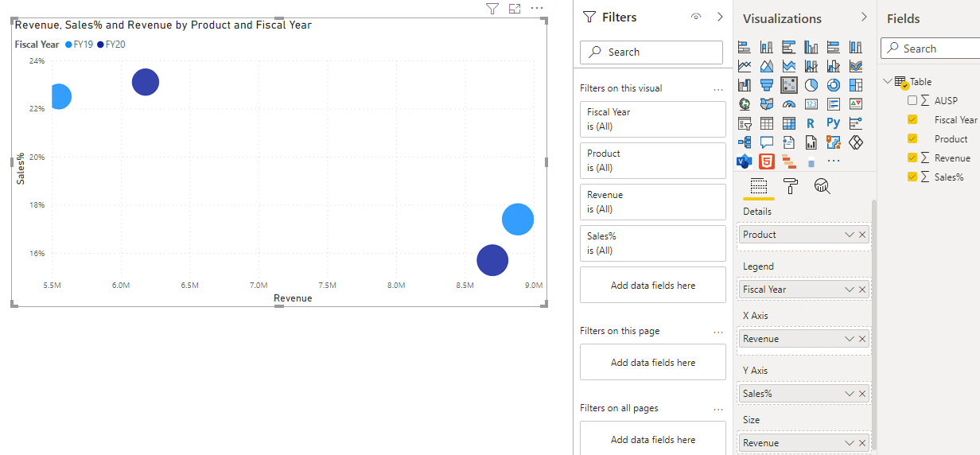Open Product dropdown in Details well

850,235
